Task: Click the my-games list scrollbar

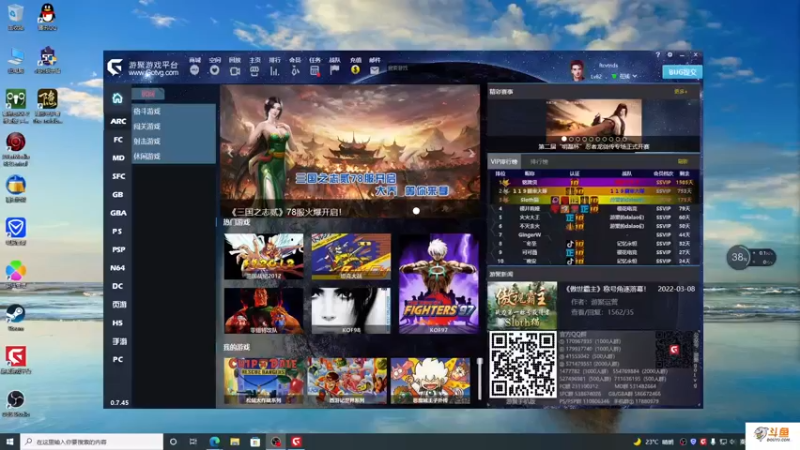Action: point(480,379)
